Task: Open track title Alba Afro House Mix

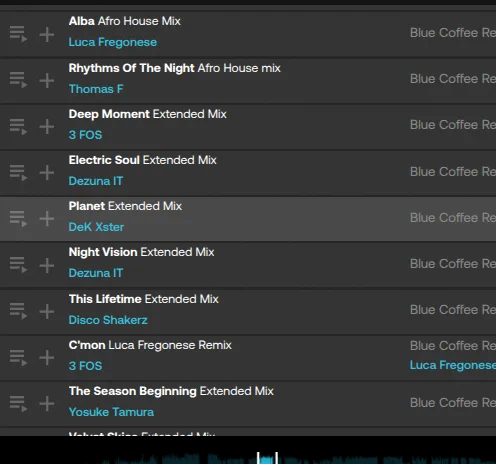Action: click(125, 21)
